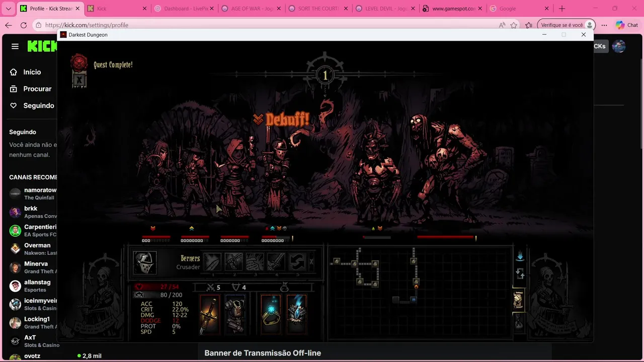Switch to Dashboard - LivePix browser tab

(x=184, y=9)
